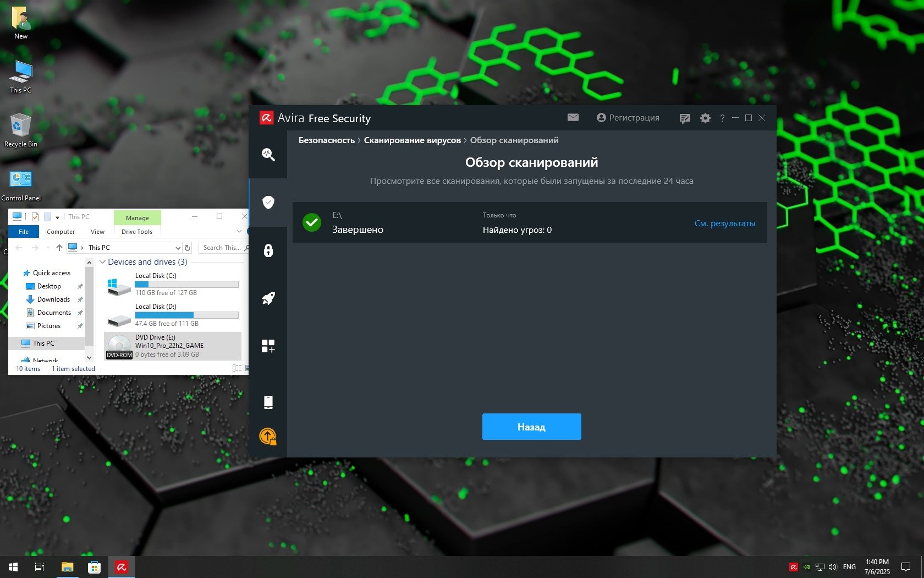Open Avira Performance rocket sidebar icon

tap(268, 298)
